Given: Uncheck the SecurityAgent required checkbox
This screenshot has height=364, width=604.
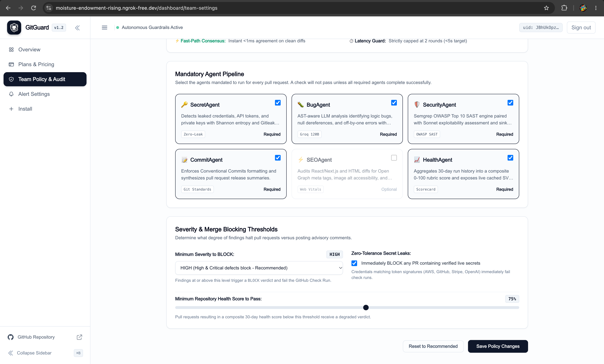Looking at the screenshot, I should coord(510,103).
